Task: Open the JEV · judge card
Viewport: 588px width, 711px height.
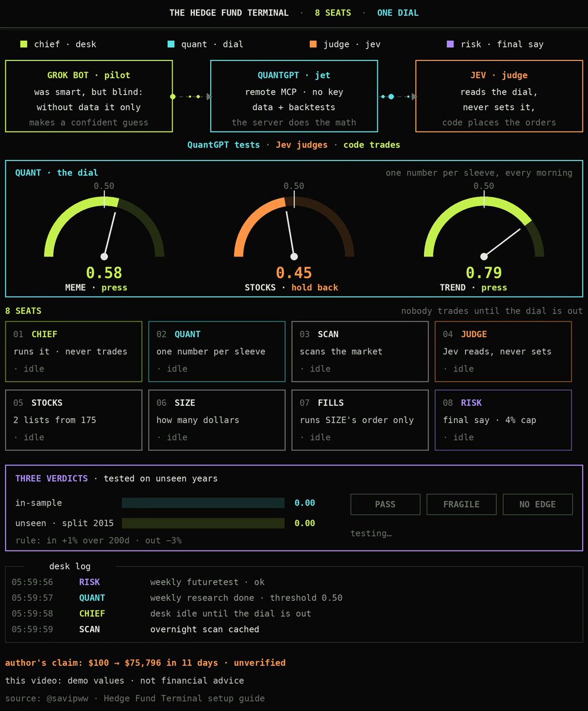Action: pos(499,96)
